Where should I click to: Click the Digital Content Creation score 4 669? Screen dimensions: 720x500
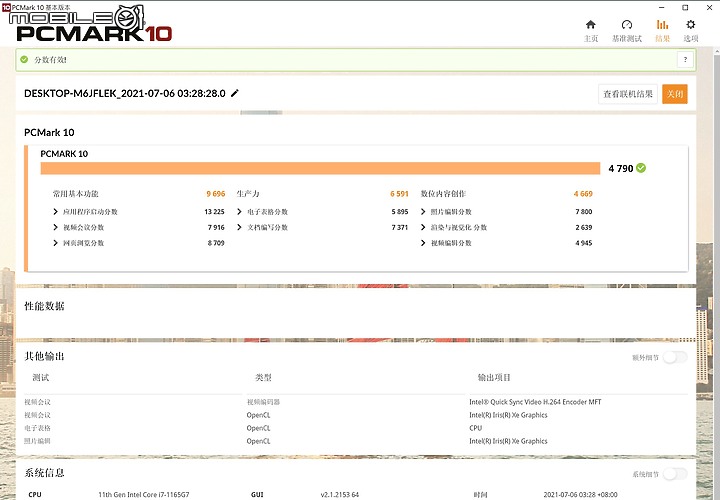pos(583,194)
